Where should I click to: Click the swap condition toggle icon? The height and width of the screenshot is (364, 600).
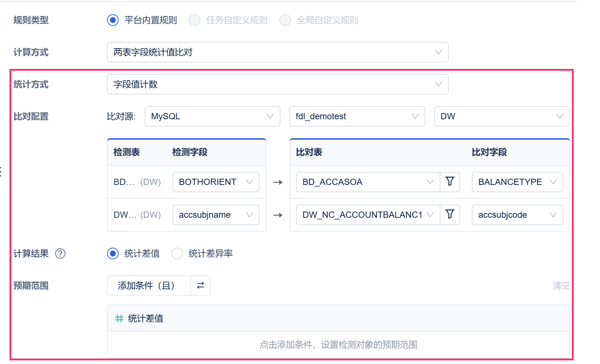point(200,285)
